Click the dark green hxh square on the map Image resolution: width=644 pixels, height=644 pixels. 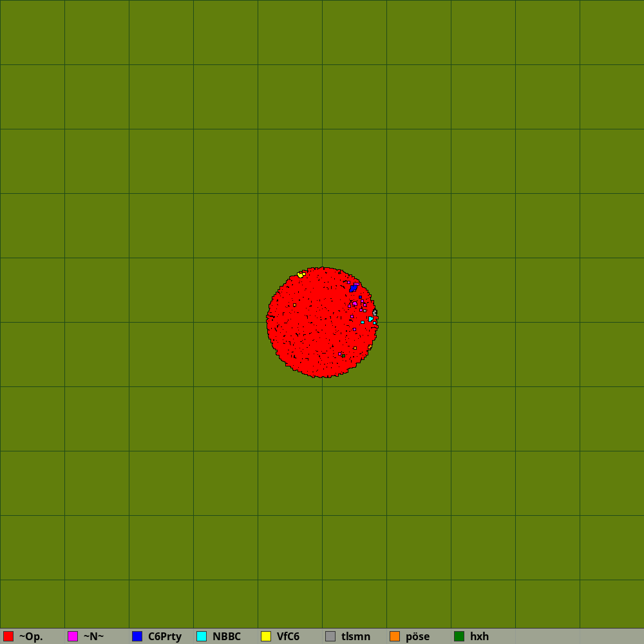click(343, 355)
